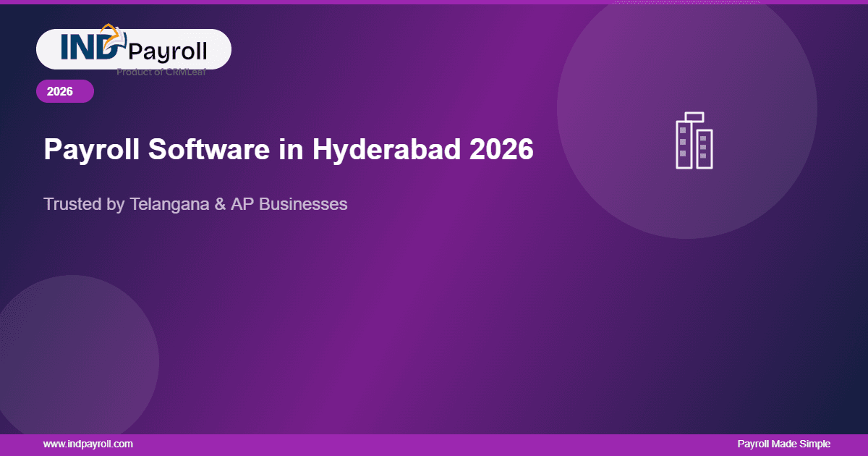Click the Payroll Made Simple tagline
Image resolution: width=868 pixels, height=456 pixels.
tap(783, 444)
